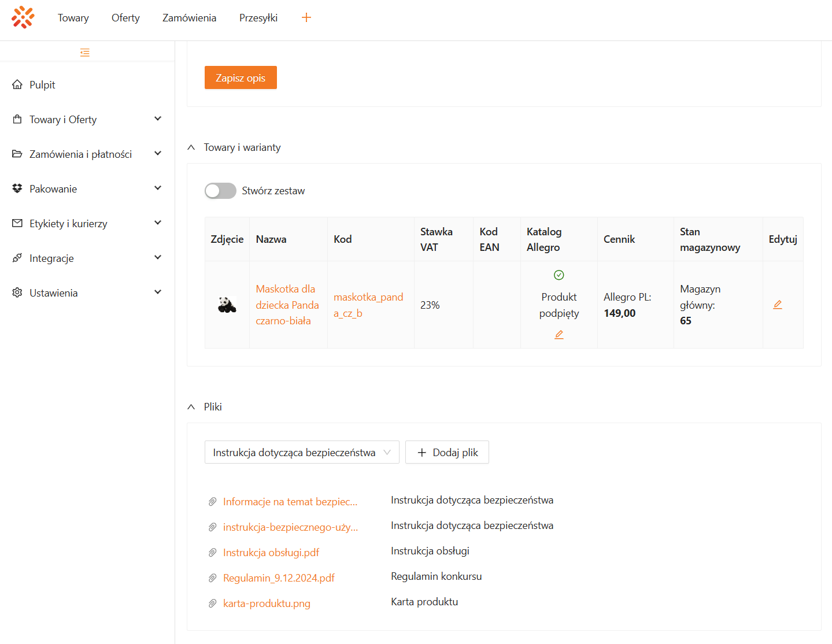Toggle the Stwórz zestaw switch
The width and height of the screenshot is (832, 644).
(220, 191)
